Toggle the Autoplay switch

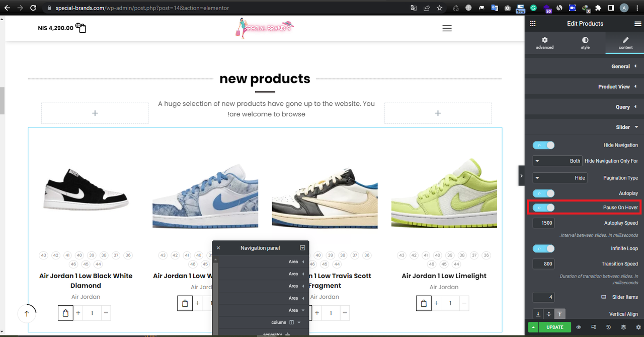tap(543, 193)
